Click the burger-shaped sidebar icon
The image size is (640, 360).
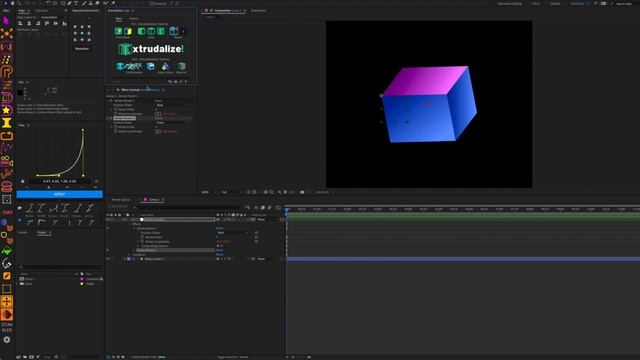coord(7,187)
